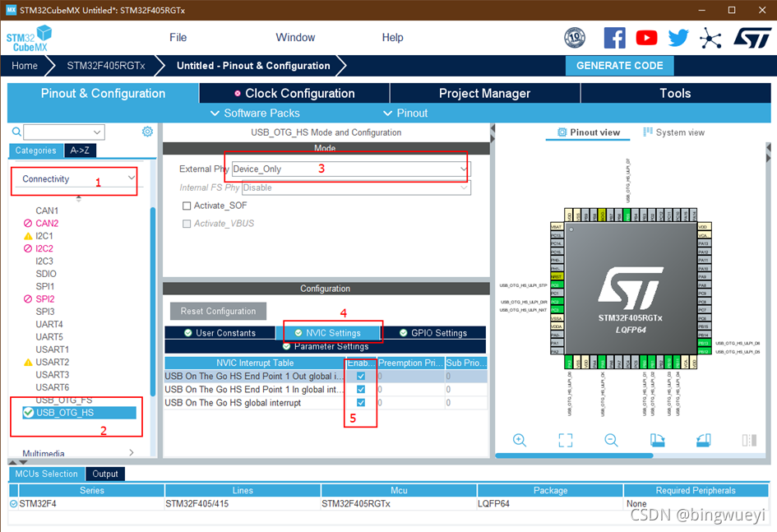Toggle the End Point 1 Out interrupt checkbox
The height and width of the screenshot is (532, 777).
(361, 376)
